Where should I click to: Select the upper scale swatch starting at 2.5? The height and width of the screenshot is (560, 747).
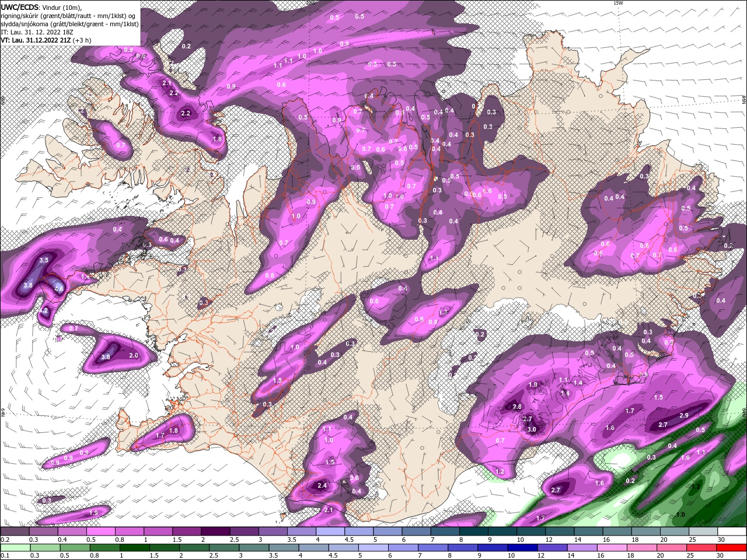click(243, 531)
